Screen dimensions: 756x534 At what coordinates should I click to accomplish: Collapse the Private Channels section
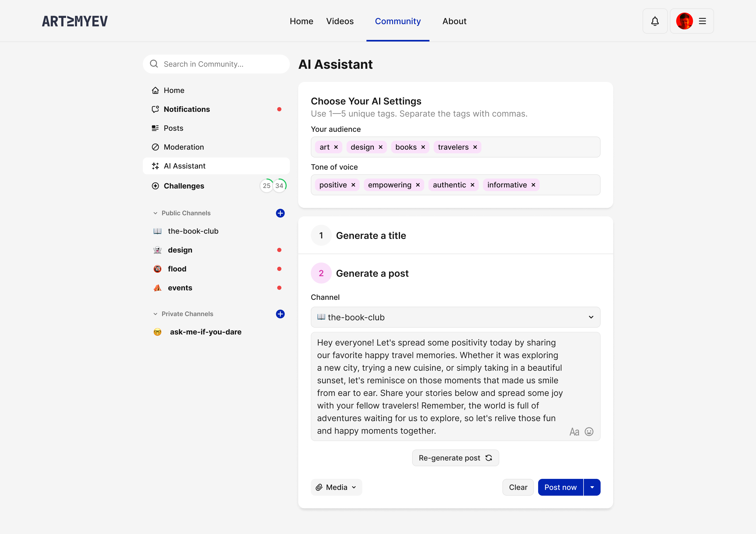click(x=155, y=314)
